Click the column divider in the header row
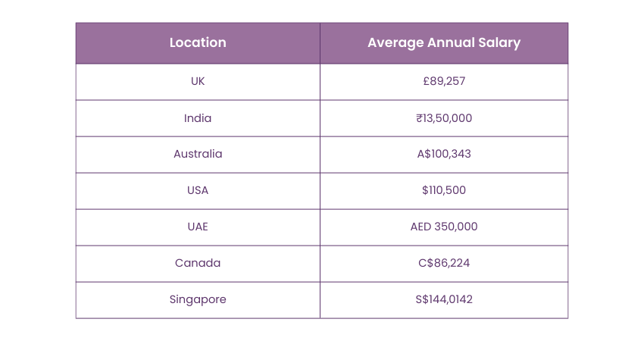This screenshot has height=341, width=644. tap(320, 43)
